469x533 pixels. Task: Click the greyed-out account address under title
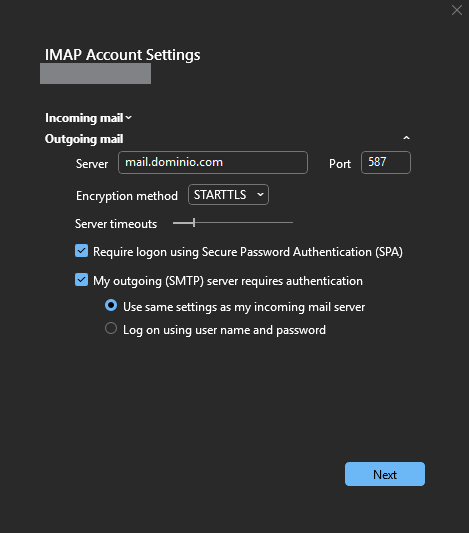click(x=95, y=73)
